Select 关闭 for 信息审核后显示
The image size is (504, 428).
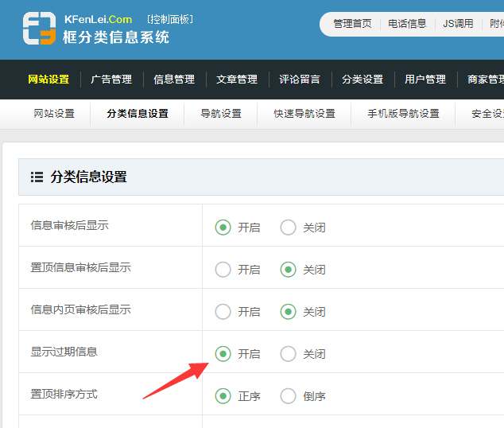click(288, 228)
